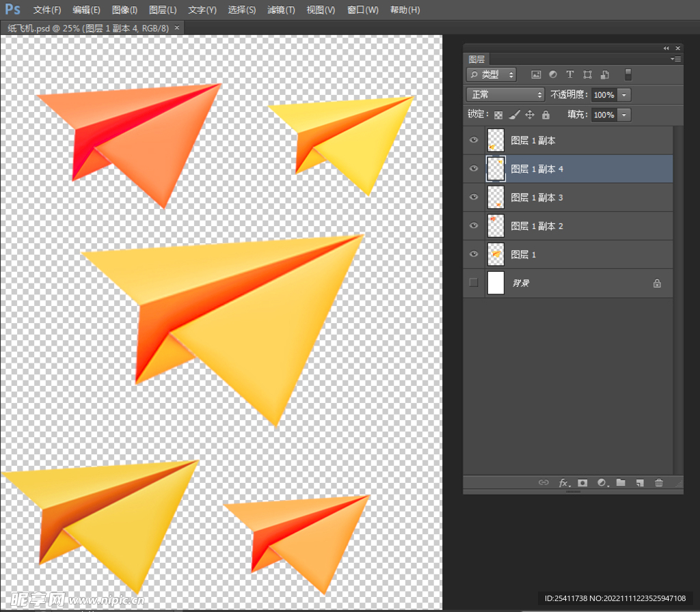Viewport: 700px width, 612px height.
Task: Hide the 图层 1 副本 layer
Action: [474, 140]
